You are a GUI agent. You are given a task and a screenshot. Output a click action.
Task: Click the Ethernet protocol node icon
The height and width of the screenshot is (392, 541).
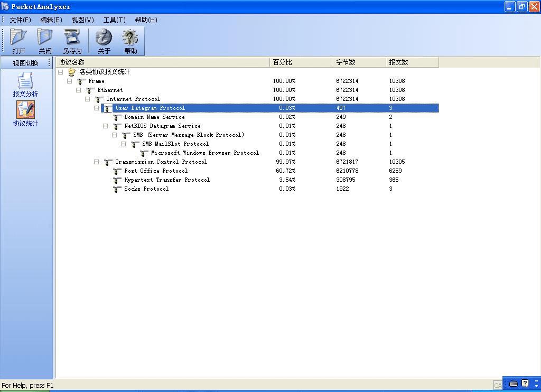90,90
